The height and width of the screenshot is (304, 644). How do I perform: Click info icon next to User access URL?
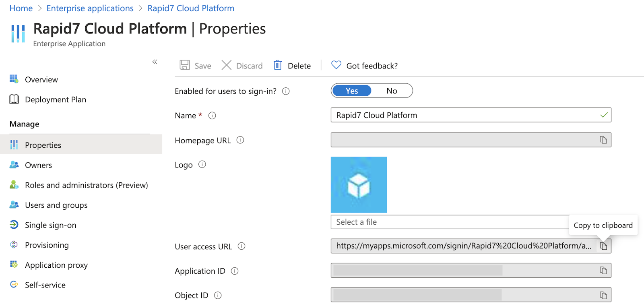(242, 246)
